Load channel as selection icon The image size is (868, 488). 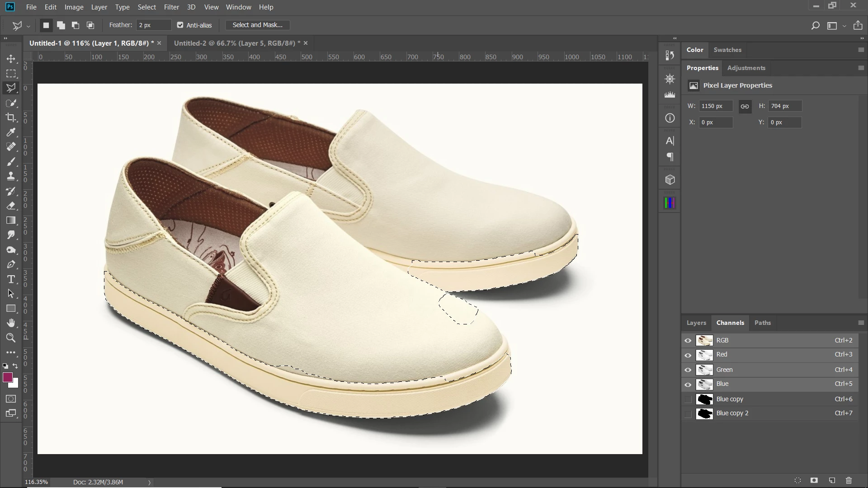(797, 480)
